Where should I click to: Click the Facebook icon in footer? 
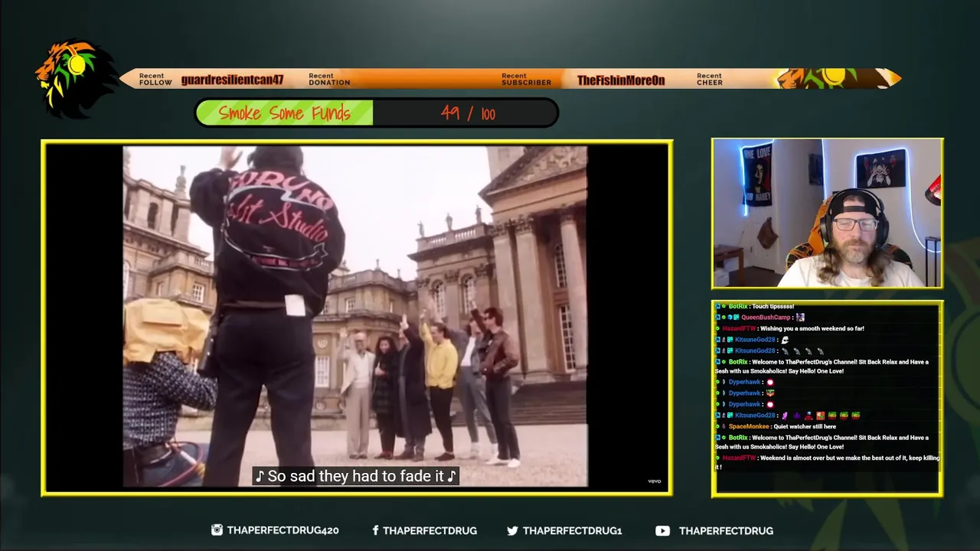[x=375, y=530]
